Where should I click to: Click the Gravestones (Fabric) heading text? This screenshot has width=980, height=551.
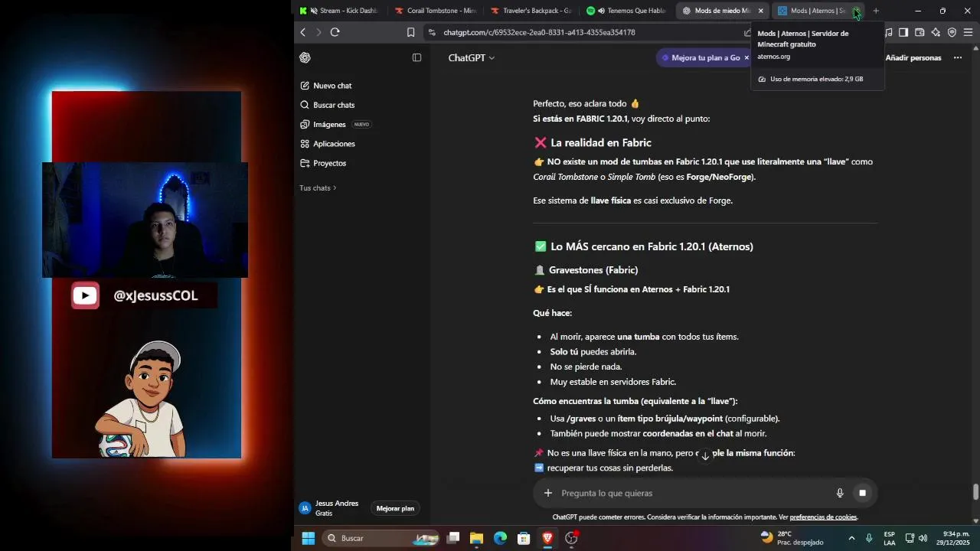coord(593,270)
